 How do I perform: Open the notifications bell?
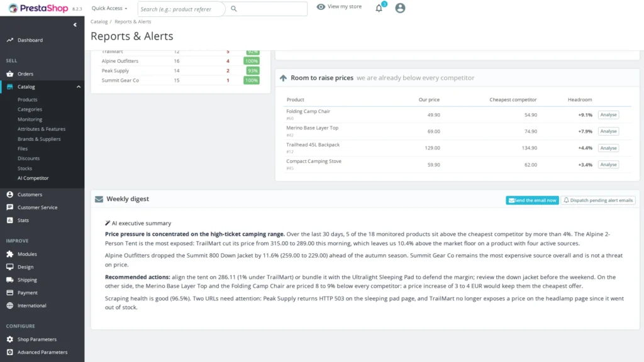pos(379,8)
